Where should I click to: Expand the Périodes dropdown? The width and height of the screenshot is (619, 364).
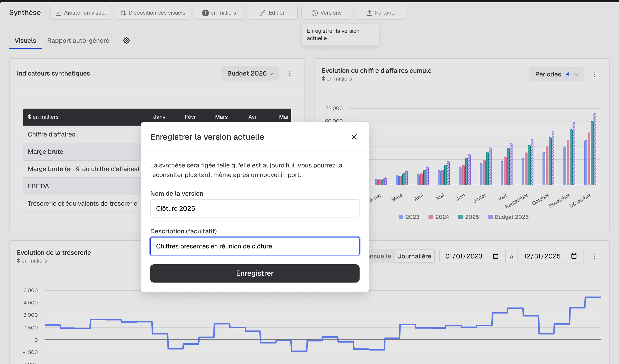(556, 74)
